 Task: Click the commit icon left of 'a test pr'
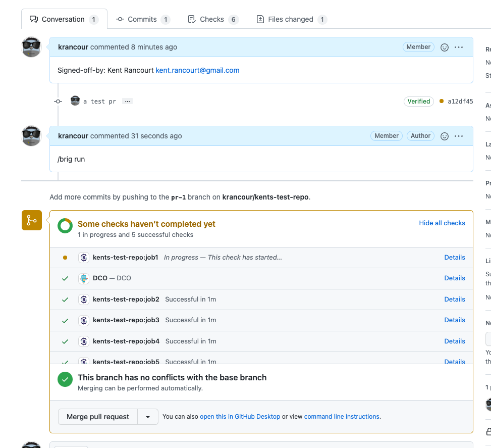58,101
